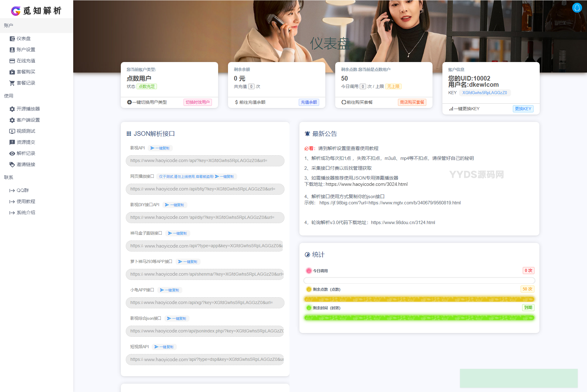Click the 系统介绍 arrow icon
This screenshot has height=392, width=587.
(12, 213)
